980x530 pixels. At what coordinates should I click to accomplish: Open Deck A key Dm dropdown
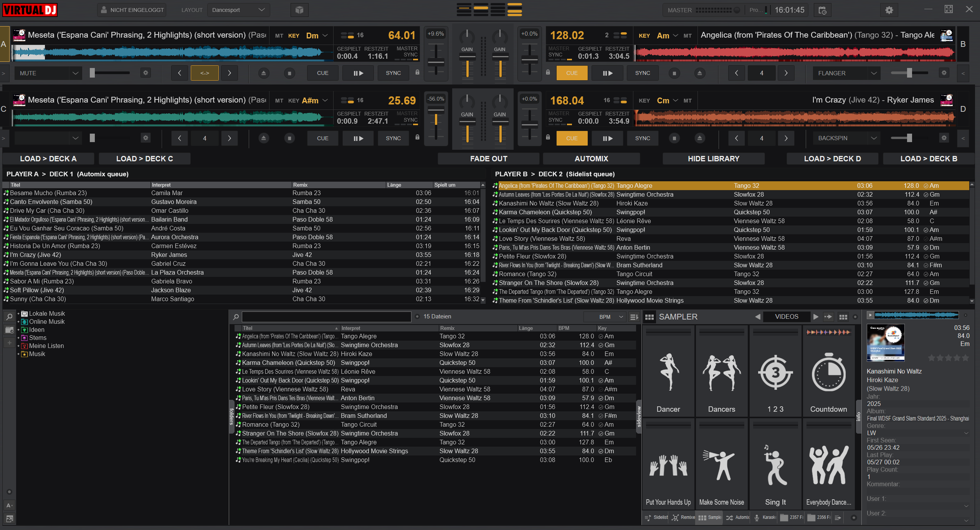pyautogui.click(x=317, y=36)
